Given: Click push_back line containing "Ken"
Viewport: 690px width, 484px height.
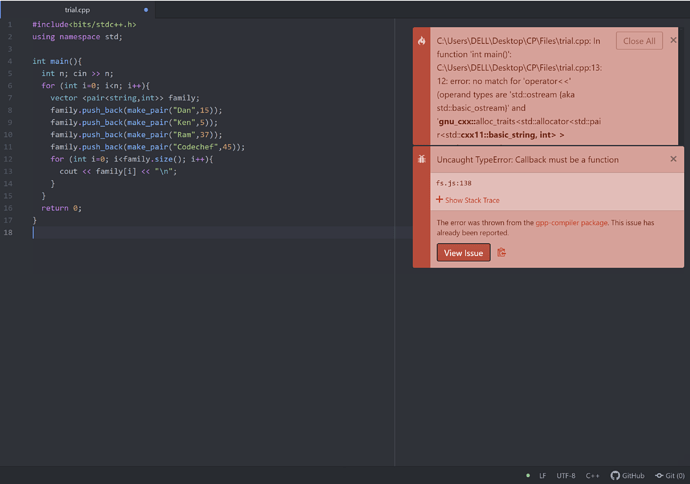Looking at the screenshot, I should point(134,122).
